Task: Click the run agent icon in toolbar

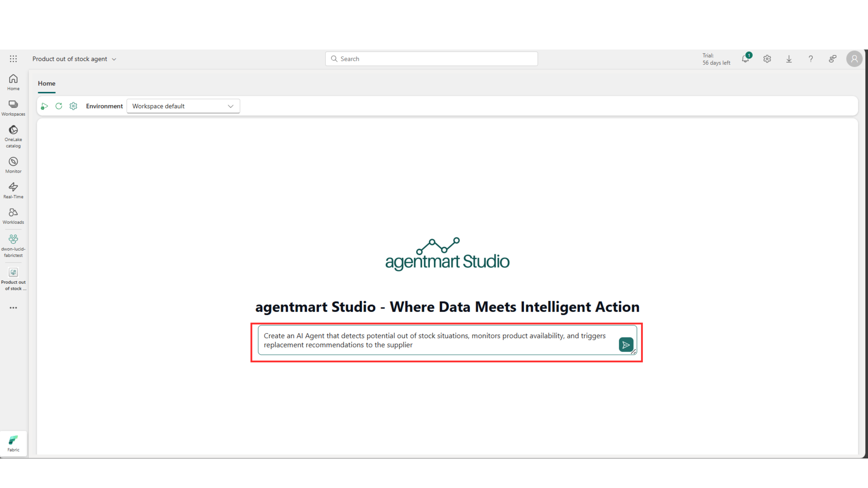Action: (44, 106)
